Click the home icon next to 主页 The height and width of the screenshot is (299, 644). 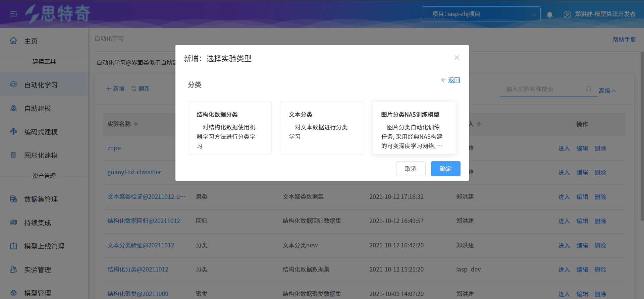[x=13, y=41]
